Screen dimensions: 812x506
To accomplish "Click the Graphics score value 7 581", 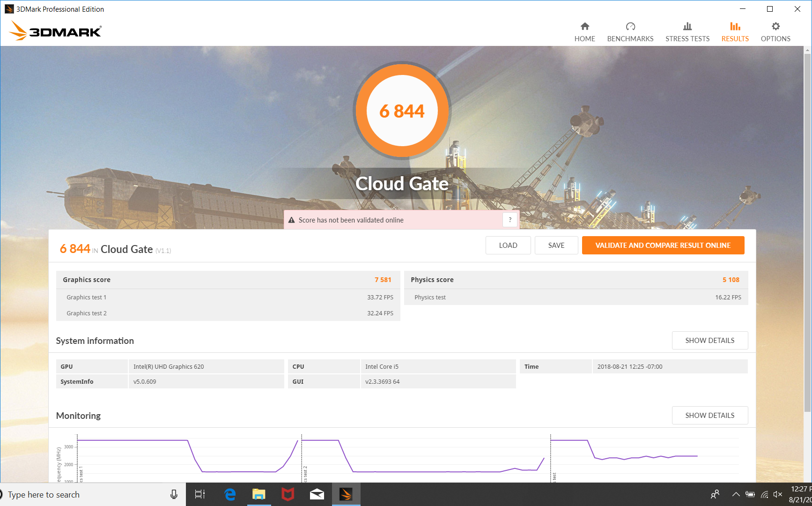I will coord(383,280).
